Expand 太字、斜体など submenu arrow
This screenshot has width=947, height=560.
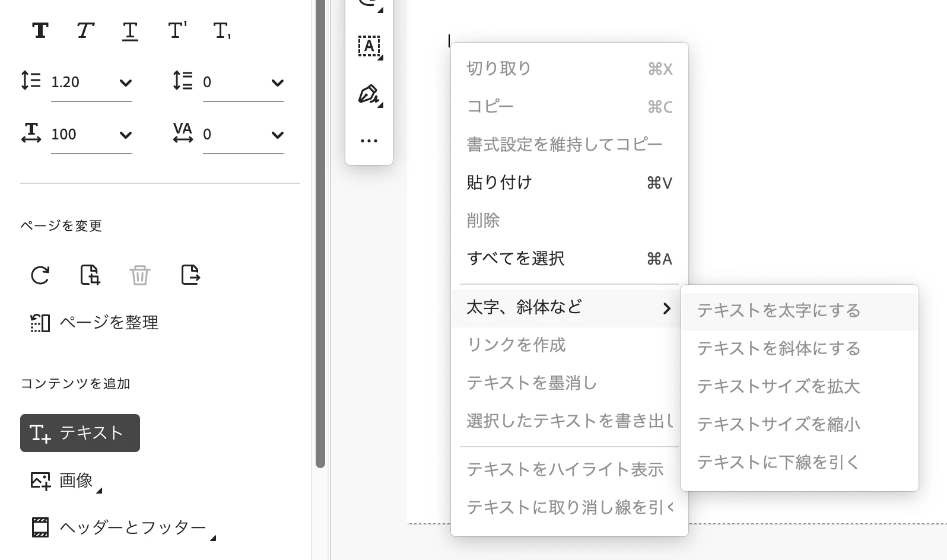tap(667, 308)
